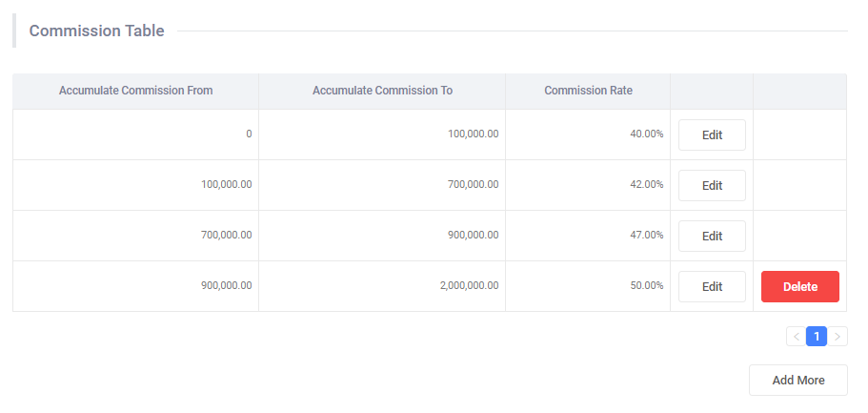Click the Commission Table section title
This screenshot has height=413, width=868.
coord(96,31)
